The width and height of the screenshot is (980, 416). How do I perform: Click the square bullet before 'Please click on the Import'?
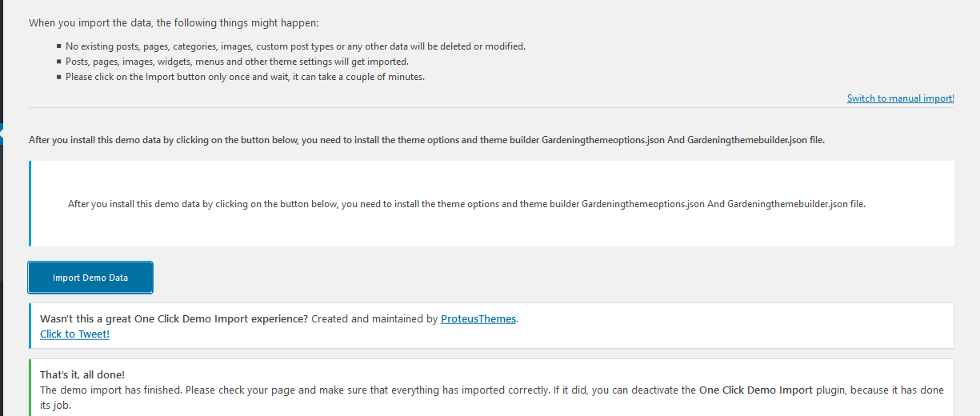pos(59,76)
